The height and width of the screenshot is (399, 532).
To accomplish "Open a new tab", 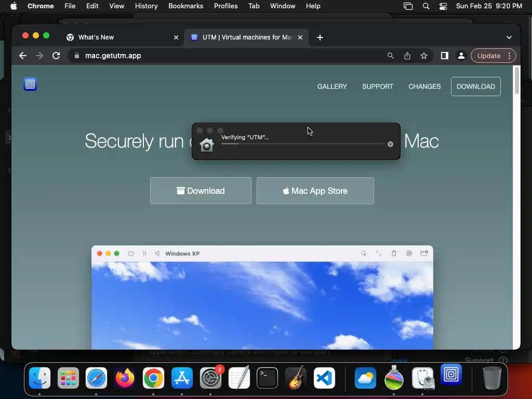I will point(320,37).
